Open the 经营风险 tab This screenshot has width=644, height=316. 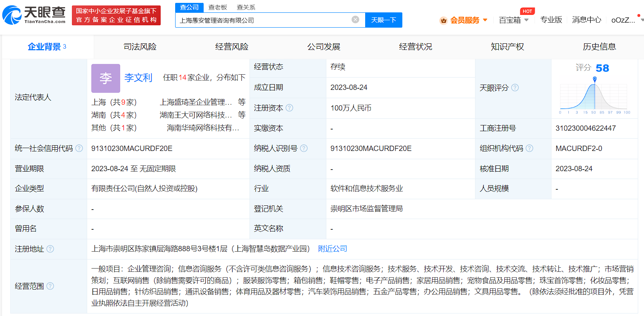(x=232, y=47)
